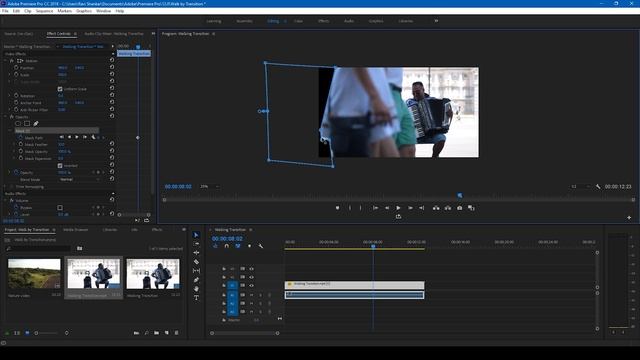
Task: Select the Nature video thumbnail
Action: (34, 273)
